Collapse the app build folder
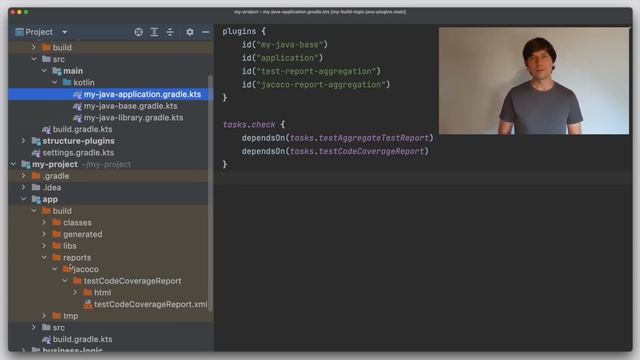Image resolution: width=640 pixels, height=360 pixels. [x=34, y=211]
